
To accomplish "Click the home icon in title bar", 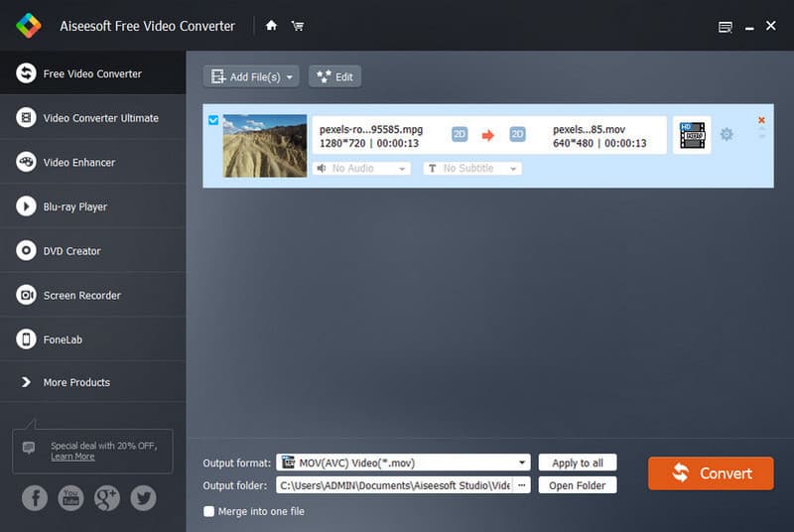I will pos(271,26).
